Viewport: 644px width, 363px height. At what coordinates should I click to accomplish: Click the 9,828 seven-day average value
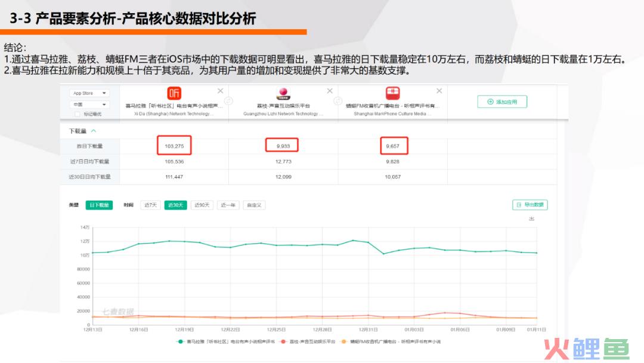[x=392, y=162]
